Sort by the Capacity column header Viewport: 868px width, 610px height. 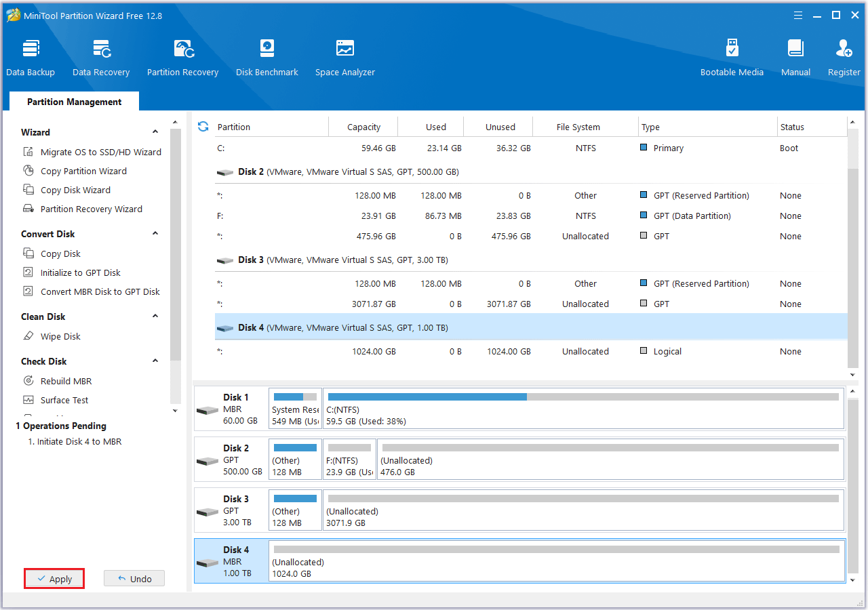point(363,127)
